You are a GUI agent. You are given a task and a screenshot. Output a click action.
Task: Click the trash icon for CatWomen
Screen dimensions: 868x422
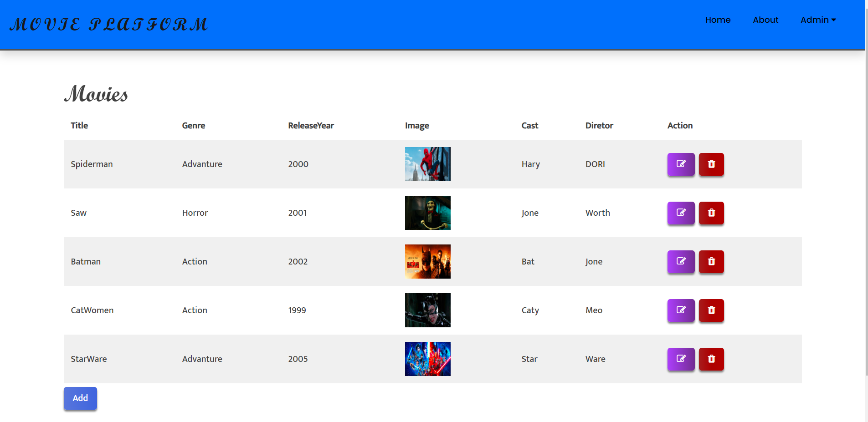click(711, 310)
